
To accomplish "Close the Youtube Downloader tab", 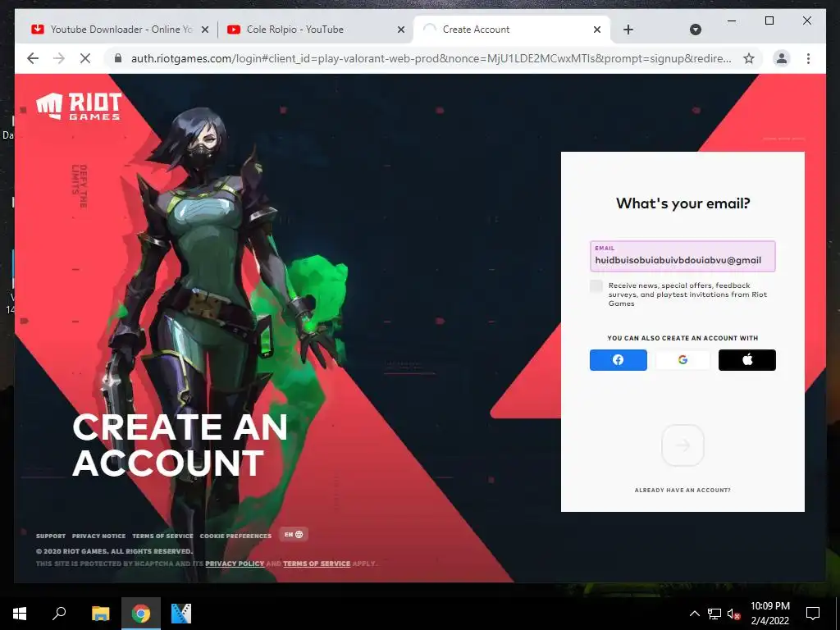I will coord(204,30).
